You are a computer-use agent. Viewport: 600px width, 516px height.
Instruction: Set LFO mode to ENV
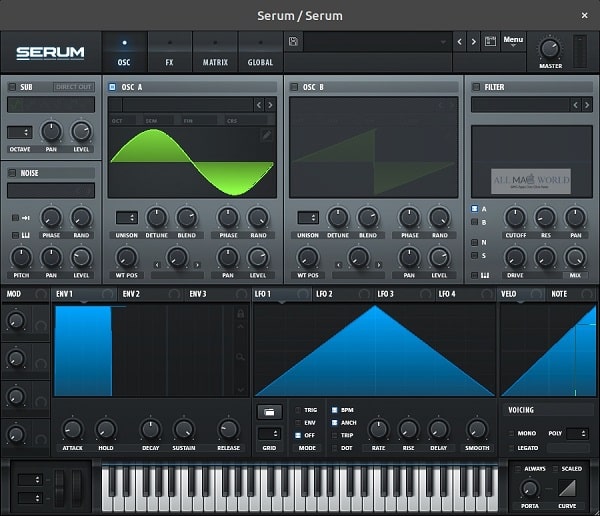[x=298, y=423]
